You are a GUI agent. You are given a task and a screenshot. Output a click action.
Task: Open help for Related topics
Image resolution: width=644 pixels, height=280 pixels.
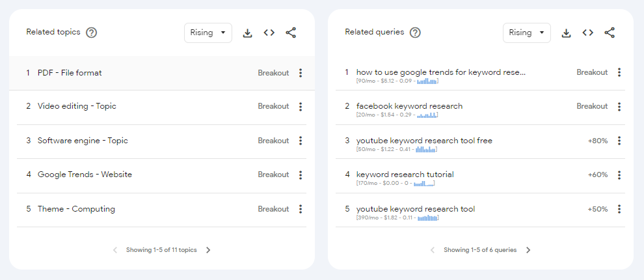91,33
